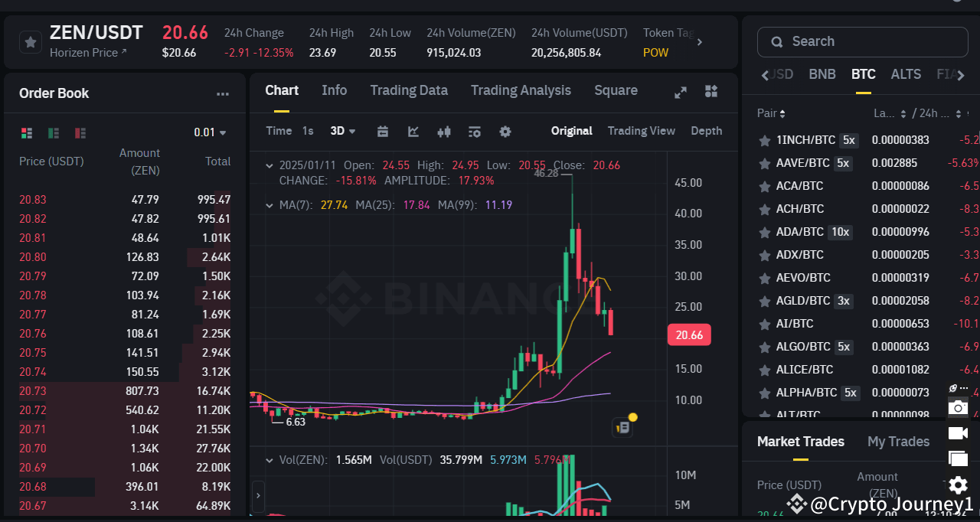
Task: Open the live video icon on right sidebar
Action: point(958,433)
